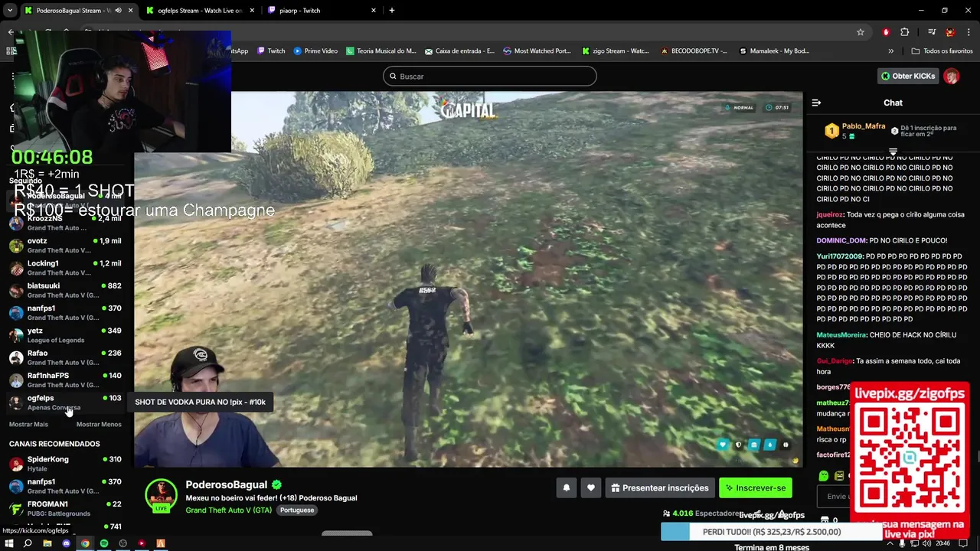Mute the tab audio speaker icon
The image size is (980, 551).
point(118,10)
